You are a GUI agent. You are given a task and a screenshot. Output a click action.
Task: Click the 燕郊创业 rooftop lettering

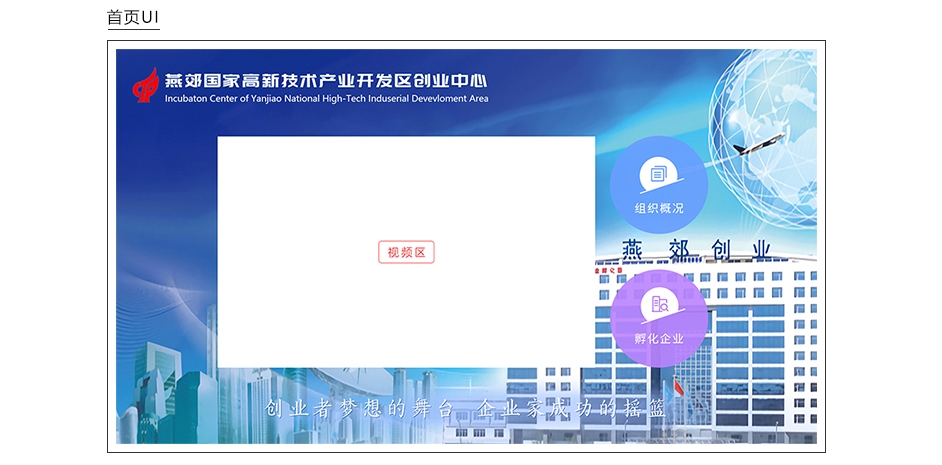tap(696, 249)
